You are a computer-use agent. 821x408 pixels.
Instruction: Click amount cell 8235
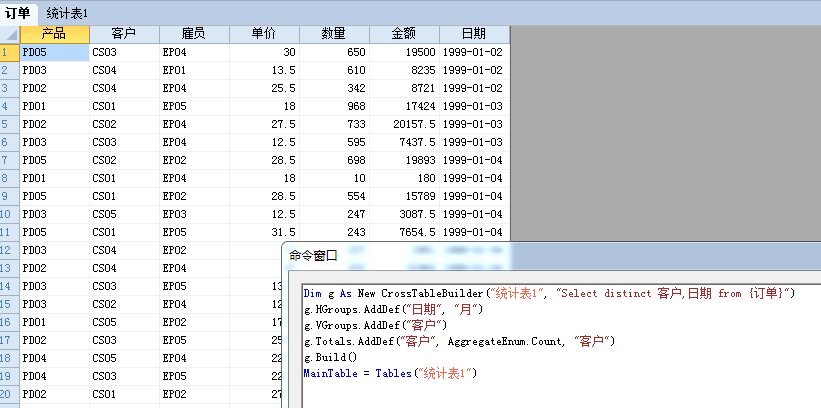[x=404, y=70]
